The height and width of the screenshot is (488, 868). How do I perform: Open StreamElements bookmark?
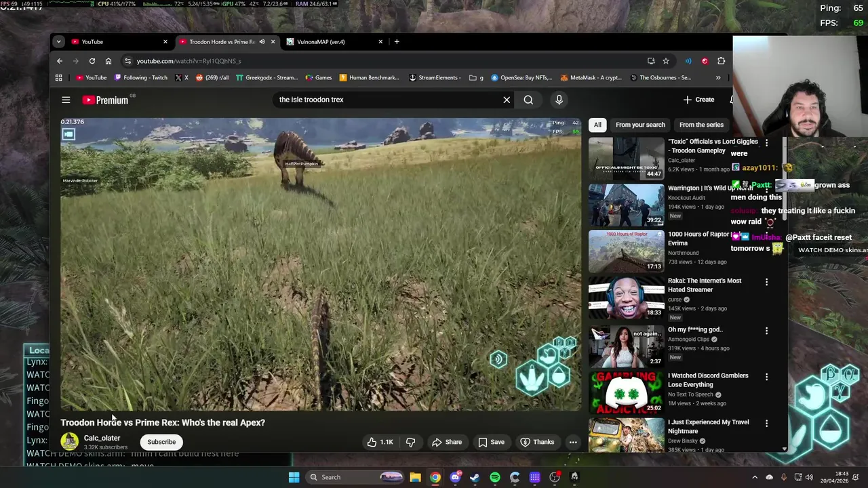pyautogui.click(x=434, y=78)
